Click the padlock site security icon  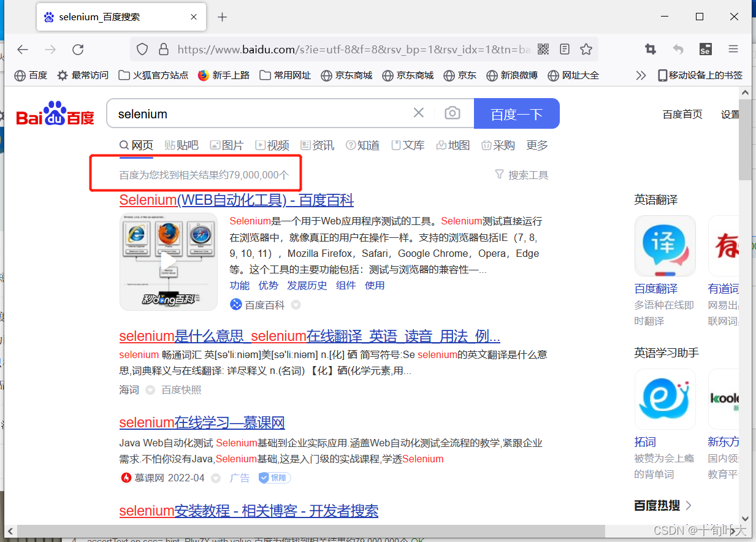pyautogui.click(x=163, y=49)
